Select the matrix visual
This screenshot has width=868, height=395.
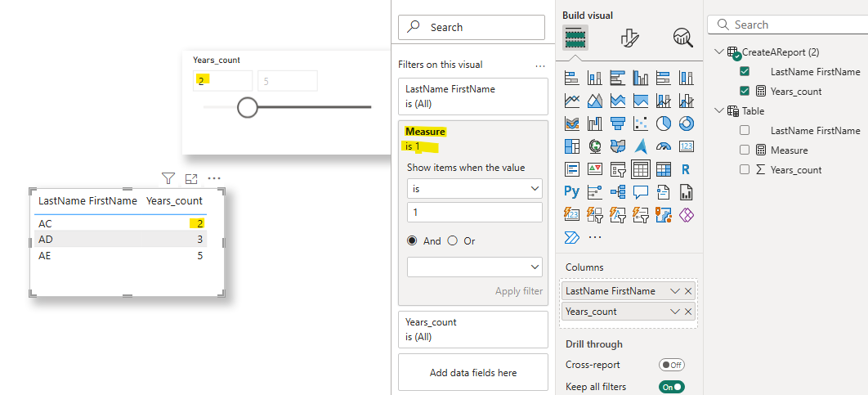[x=663, y=169]
